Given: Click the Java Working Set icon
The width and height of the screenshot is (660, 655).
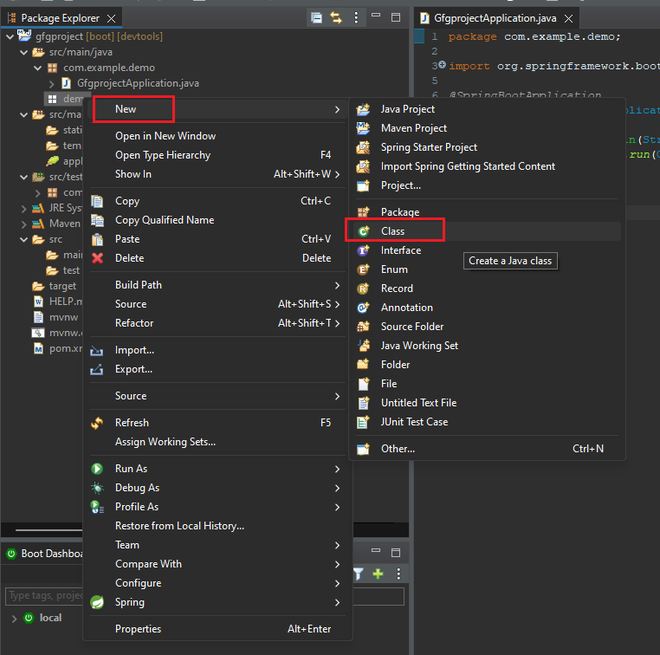Looking at the screenshot, I should coord(364,346).
